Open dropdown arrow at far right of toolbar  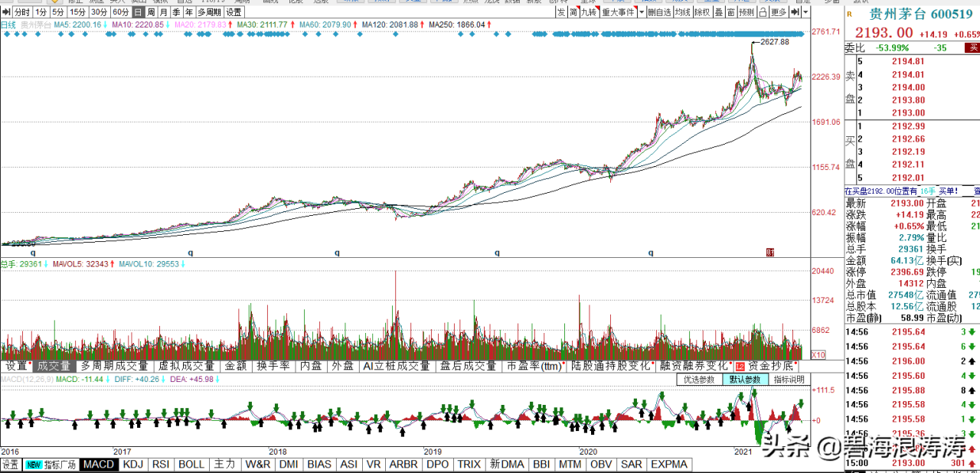[x=805, y=12]
